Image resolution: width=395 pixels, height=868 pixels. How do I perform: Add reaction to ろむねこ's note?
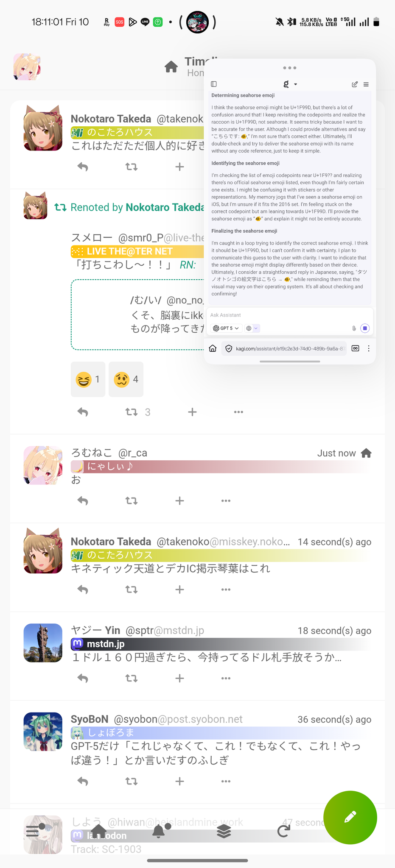click(x=179, y=501)
